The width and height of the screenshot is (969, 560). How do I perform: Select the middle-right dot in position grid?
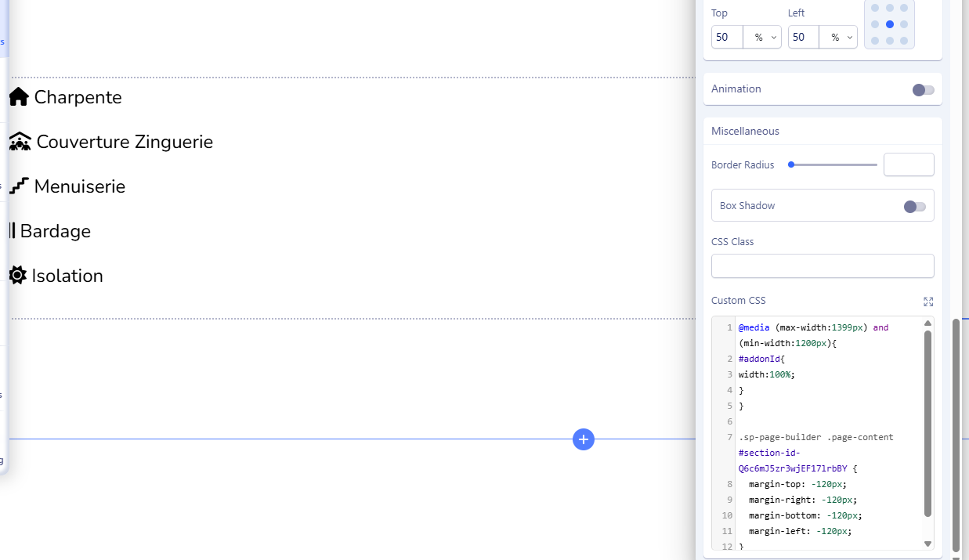(x=904, y=24)
